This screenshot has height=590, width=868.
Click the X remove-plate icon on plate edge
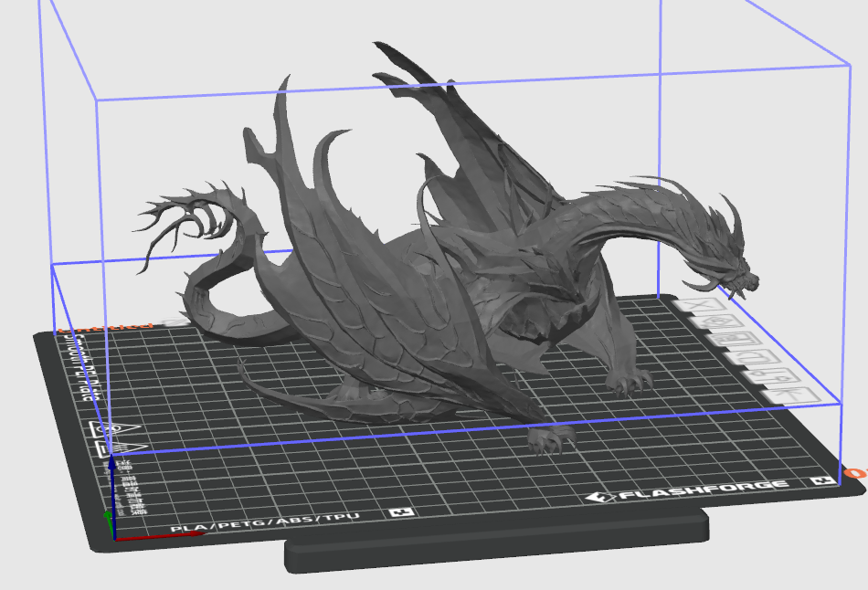click(x=698, y=304)
